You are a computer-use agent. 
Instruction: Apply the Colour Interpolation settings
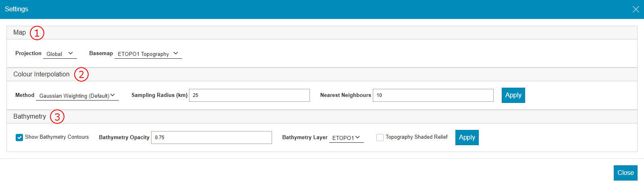tap(513, 95)
